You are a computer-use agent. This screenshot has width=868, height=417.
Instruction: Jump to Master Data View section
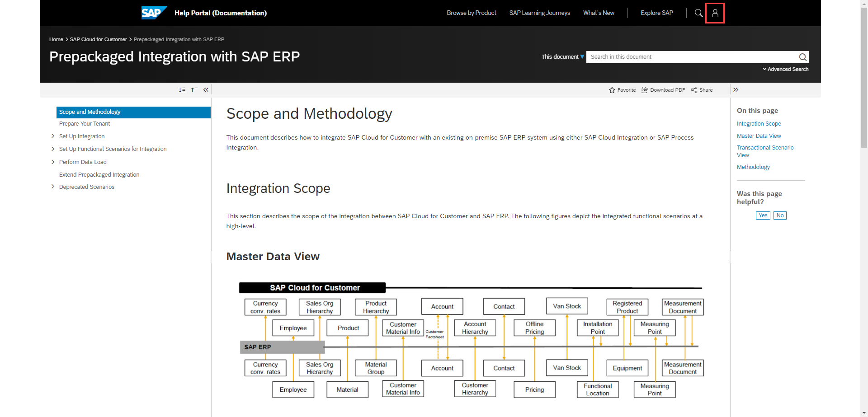[x=759, y=136]
